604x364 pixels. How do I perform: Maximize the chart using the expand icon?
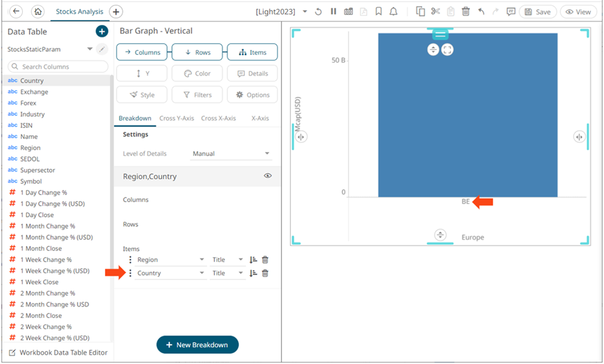click(447, 49)
